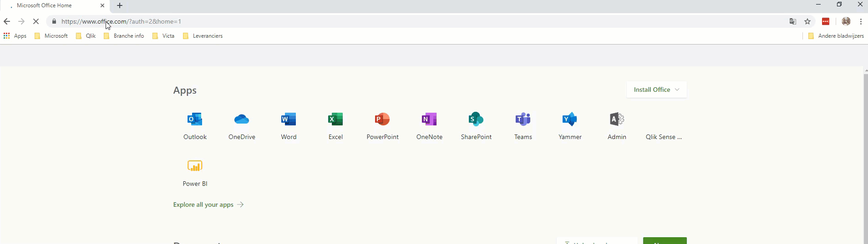Open a new browser tab
The height and width of the screenshot is (244, 868).
120,5
